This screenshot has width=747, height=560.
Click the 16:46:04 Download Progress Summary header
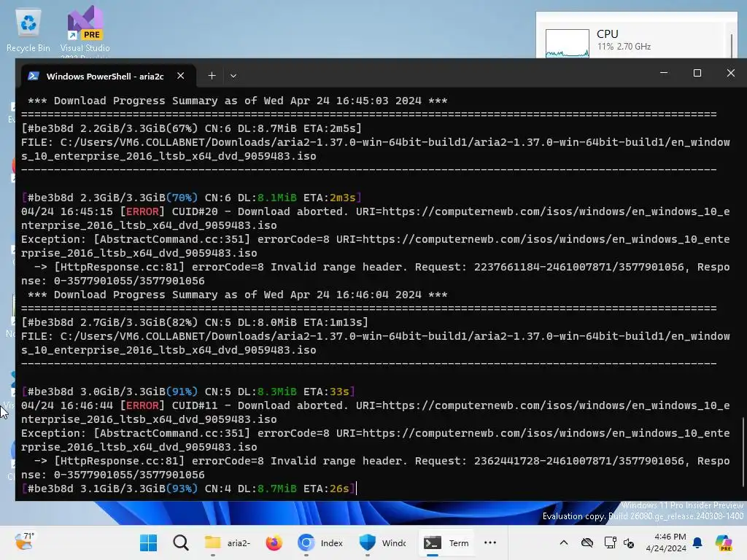[x=237, y=295]
